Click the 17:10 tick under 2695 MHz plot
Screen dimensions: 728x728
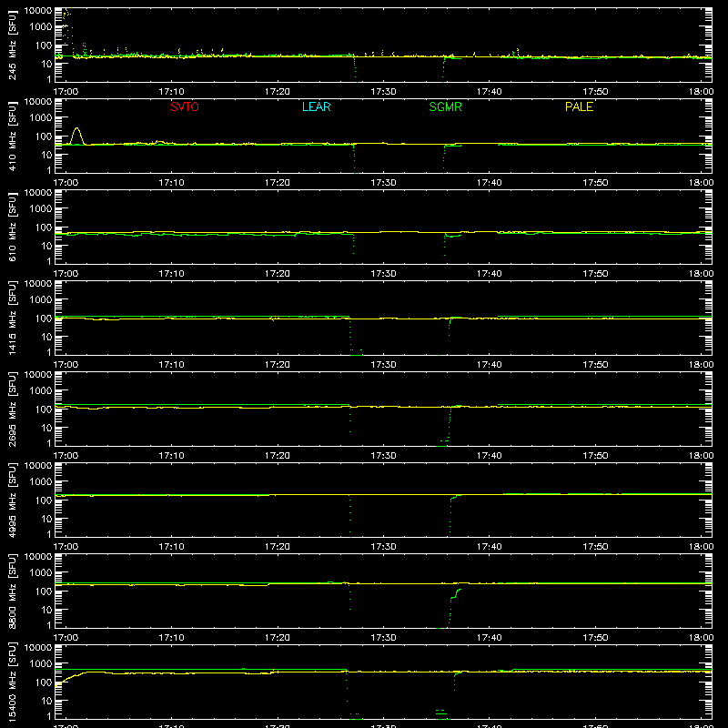point(171,456)
